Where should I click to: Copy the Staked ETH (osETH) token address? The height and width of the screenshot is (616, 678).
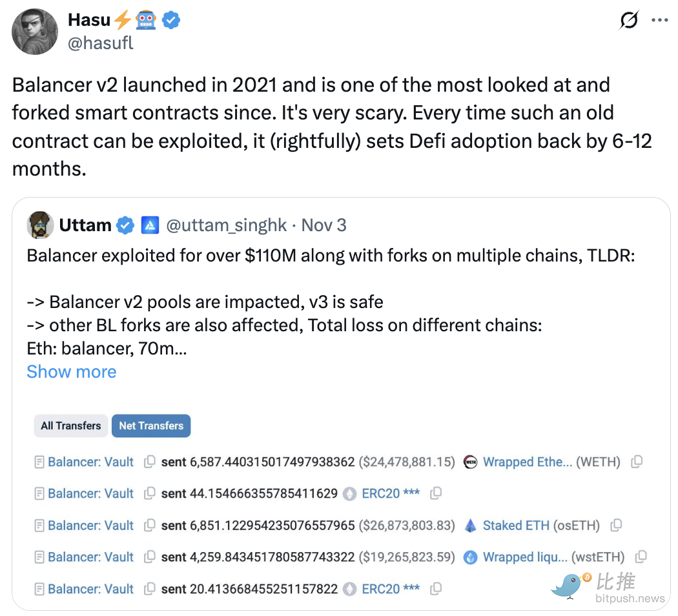click(616, 525)
